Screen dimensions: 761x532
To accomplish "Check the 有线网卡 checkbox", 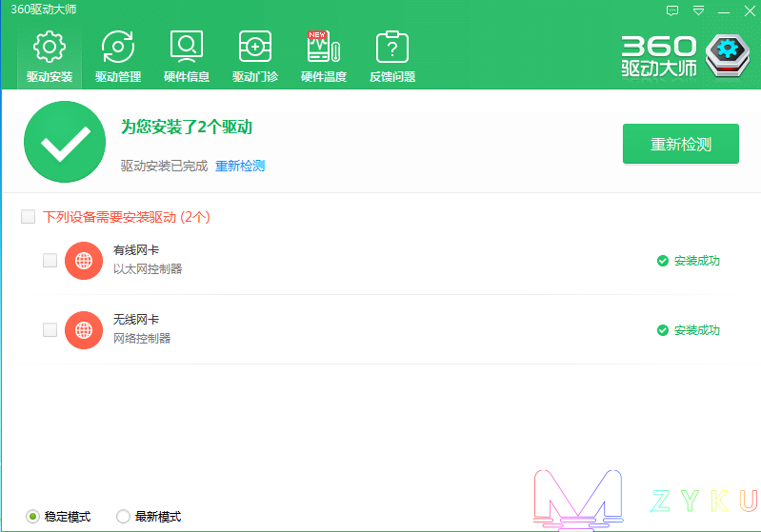I will pos(50,261).
